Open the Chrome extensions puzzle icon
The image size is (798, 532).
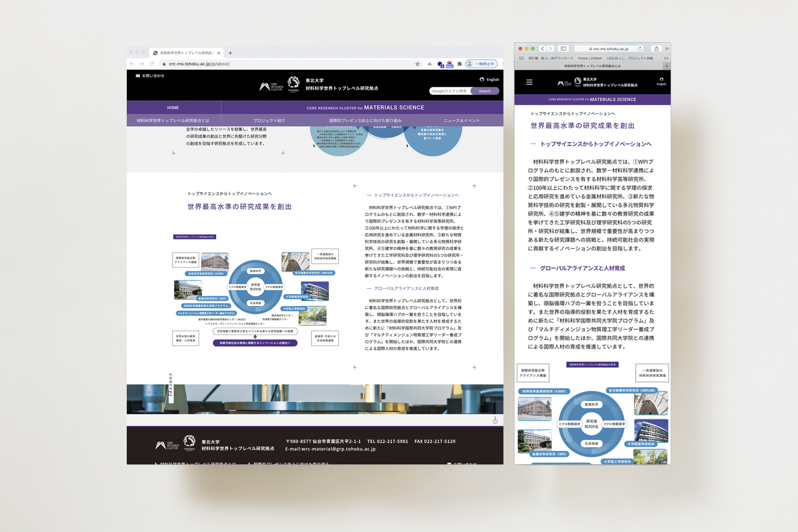pyautogui.click(x=460, y=64)
